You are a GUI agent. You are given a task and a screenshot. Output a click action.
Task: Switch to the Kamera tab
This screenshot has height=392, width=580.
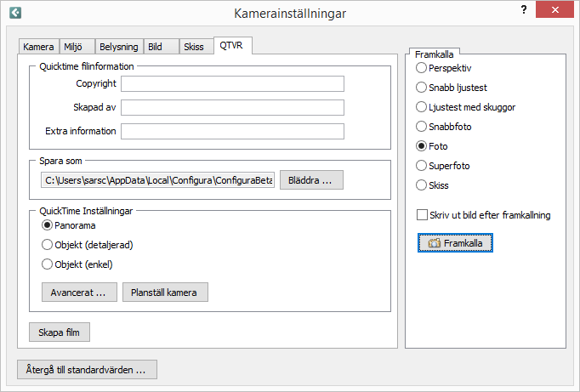tap(38, 47)
